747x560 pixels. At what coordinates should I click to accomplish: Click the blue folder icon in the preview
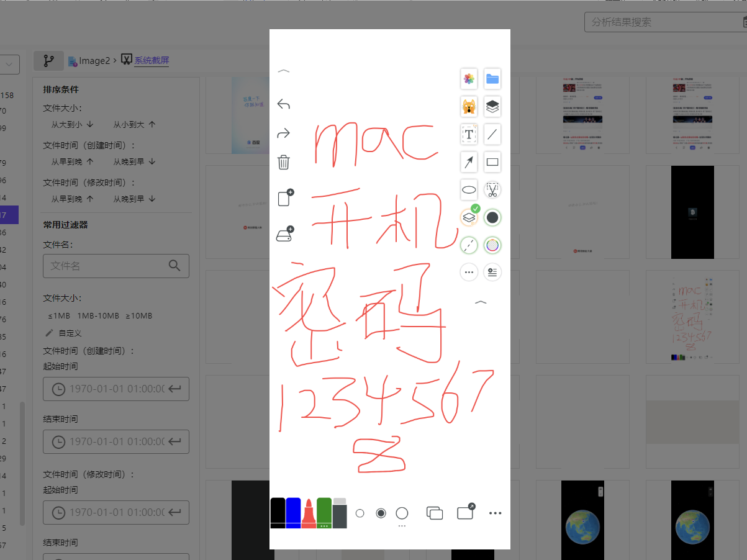point(492,79)
